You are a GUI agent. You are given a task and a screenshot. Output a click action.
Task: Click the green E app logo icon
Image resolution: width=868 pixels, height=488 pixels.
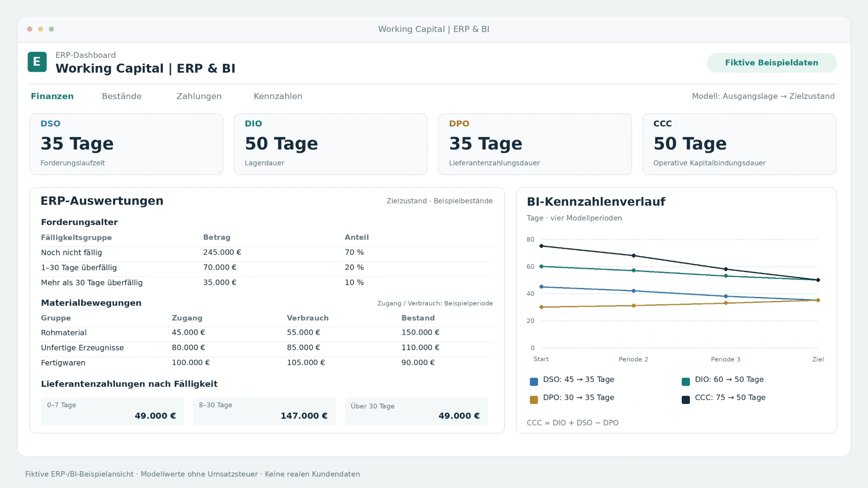coord(37,62)
